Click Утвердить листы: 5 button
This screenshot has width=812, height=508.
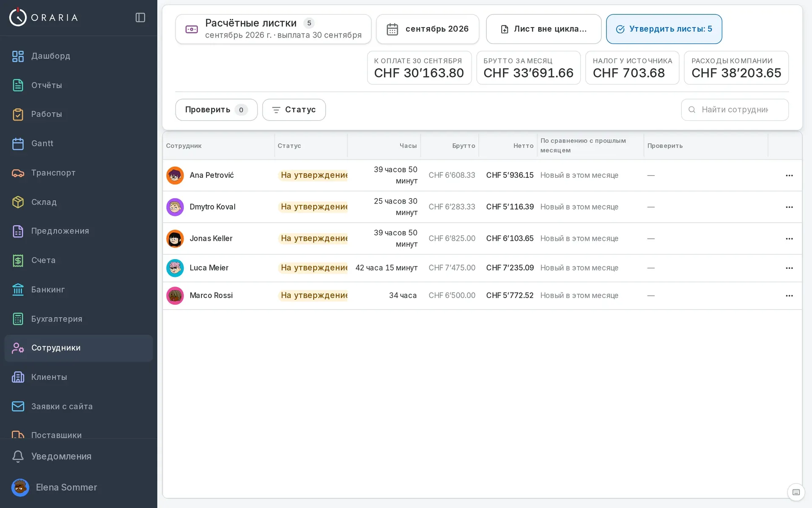(664, 29)
